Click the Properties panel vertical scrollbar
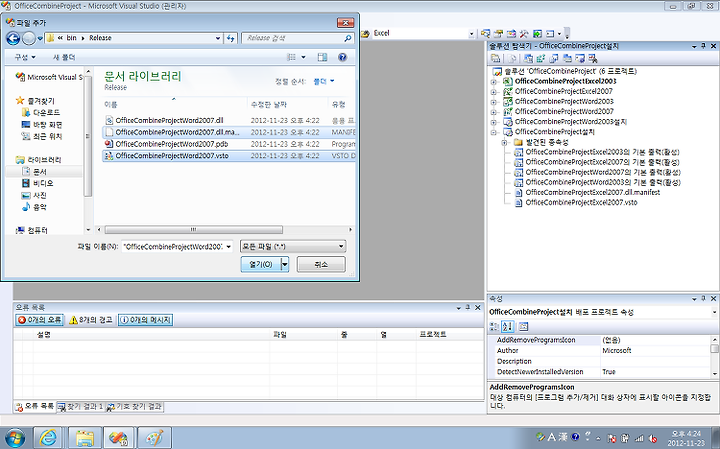This screenshot has height=449, width=720. [x=714, y=356]
